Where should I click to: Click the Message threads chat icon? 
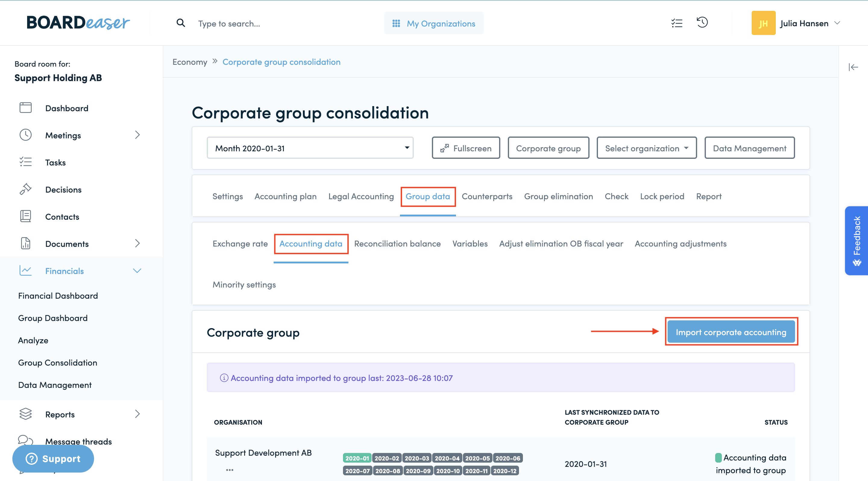[26, 440]
